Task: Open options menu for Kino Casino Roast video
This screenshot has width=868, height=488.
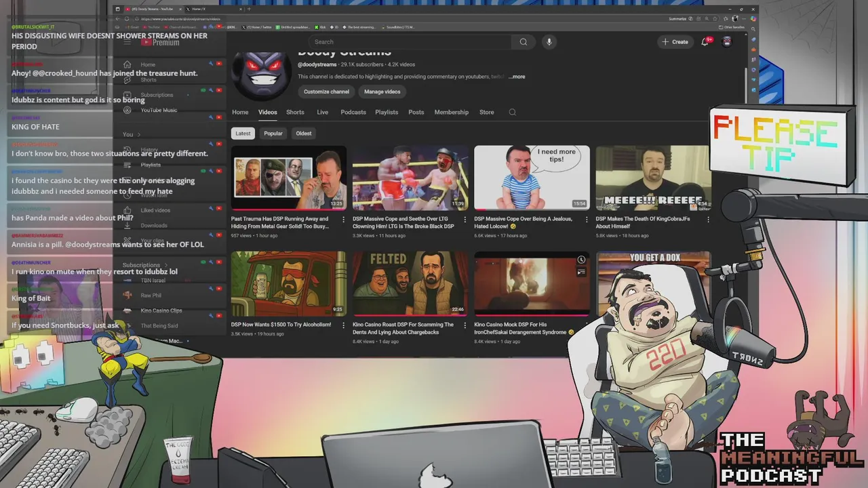Action: (465, 325)
